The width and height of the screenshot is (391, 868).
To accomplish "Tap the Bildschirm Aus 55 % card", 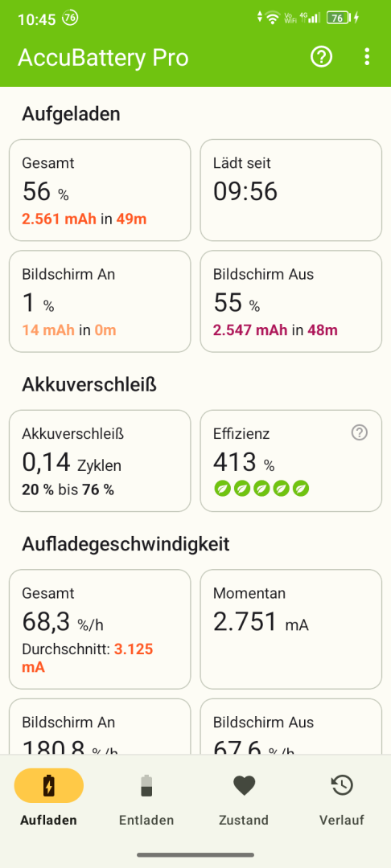I will 290,301.
